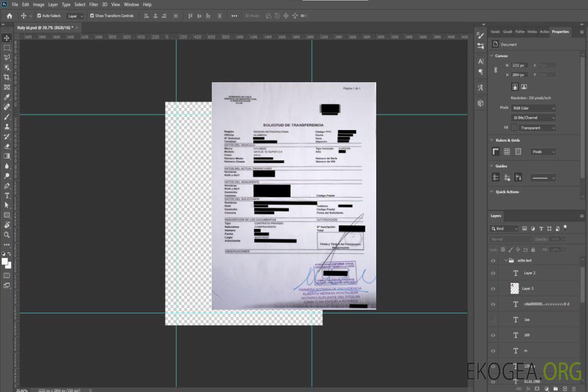Image resolution: width=588 pixels, height=392 pixels.
Task: Open the Fill Transparent dropdown
Action: [537, 128]
